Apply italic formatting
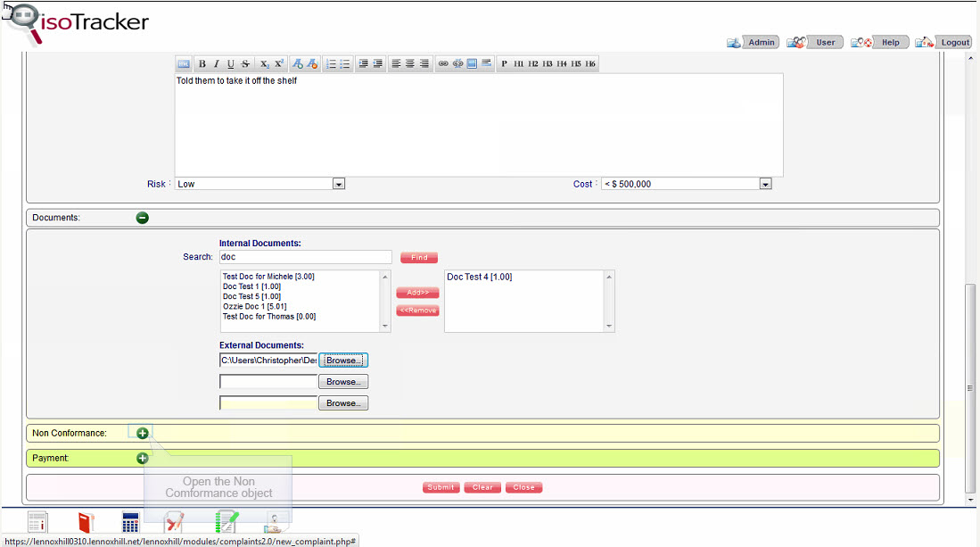Screen dimensions: 980x547 (216, 63)
